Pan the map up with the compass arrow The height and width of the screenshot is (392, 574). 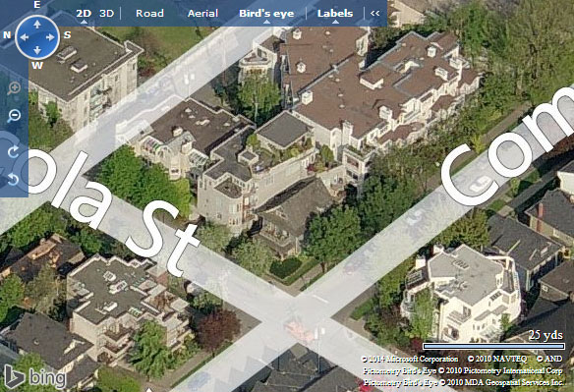pyautogui.click(x=37, y=25)
